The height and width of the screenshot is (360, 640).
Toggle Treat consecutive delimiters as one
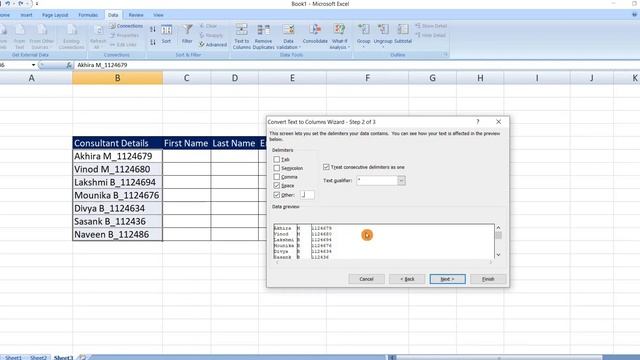click(326, 167)
